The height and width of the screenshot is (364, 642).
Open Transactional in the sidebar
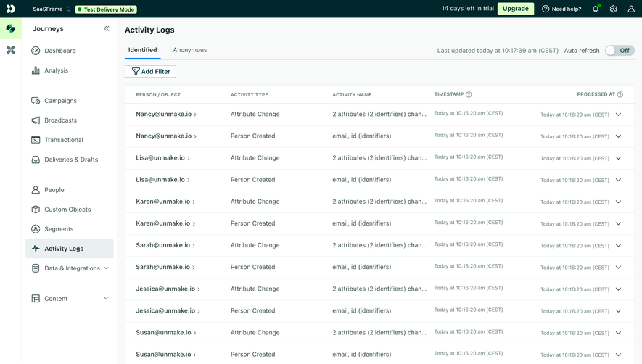click(x=63, y=140)
